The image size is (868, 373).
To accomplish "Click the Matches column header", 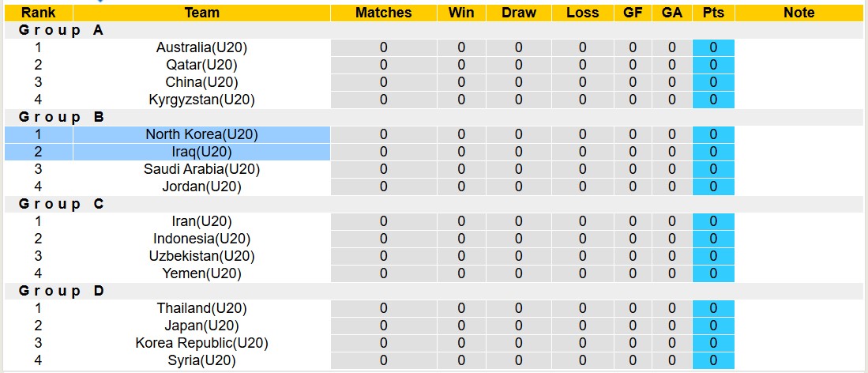I will 383,13.
